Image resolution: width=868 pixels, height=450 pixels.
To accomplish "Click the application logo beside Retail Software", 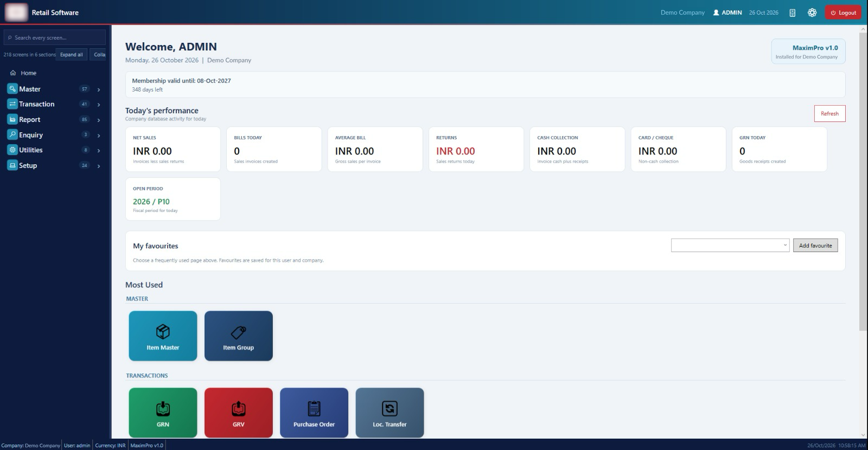I will coord(16,12).
